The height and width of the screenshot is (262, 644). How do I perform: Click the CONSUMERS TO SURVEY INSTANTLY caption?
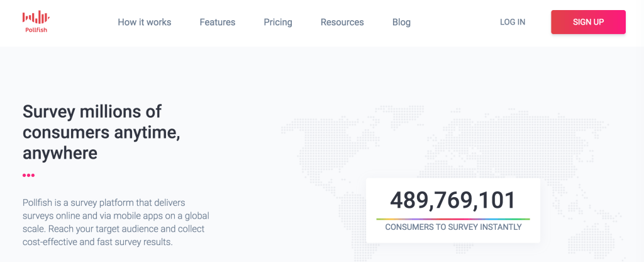tap(453, 227)
